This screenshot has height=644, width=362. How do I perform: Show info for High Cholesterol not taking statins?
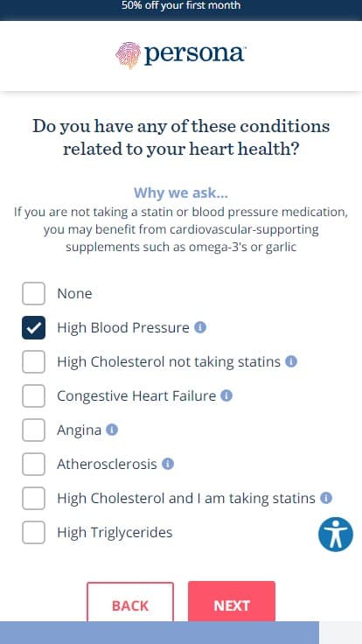291,361
